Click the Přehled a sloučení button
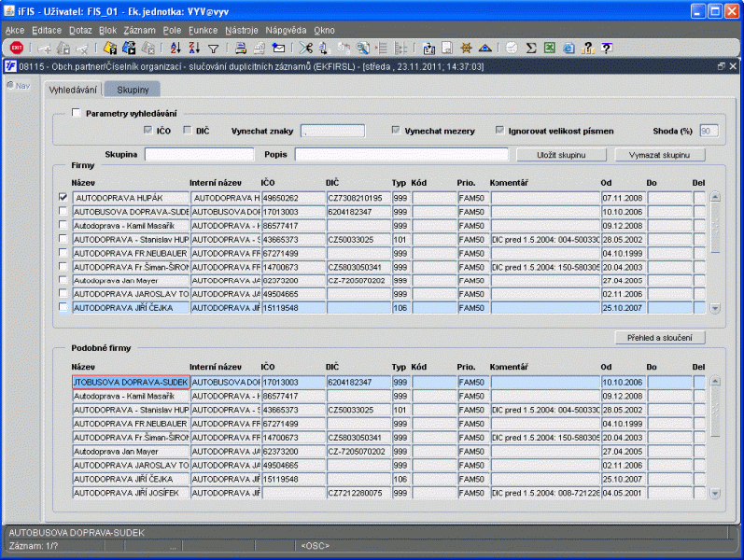The image size is (744, 560). click(x=660, y=338)
